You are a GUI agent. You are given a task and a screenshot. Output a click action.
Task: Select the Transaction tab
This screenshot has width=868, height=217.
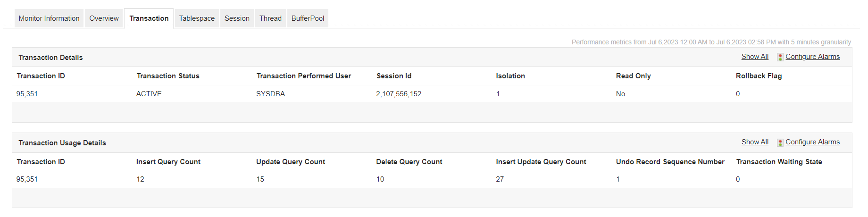[x=149, y=18]
